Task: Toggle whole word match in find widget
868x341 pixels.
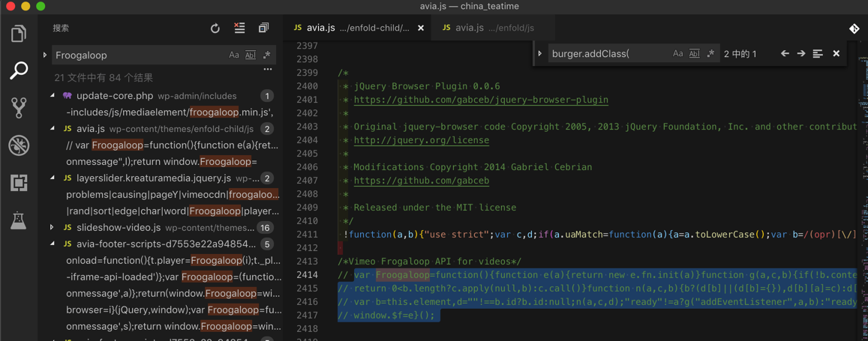Action: point(694,54)
